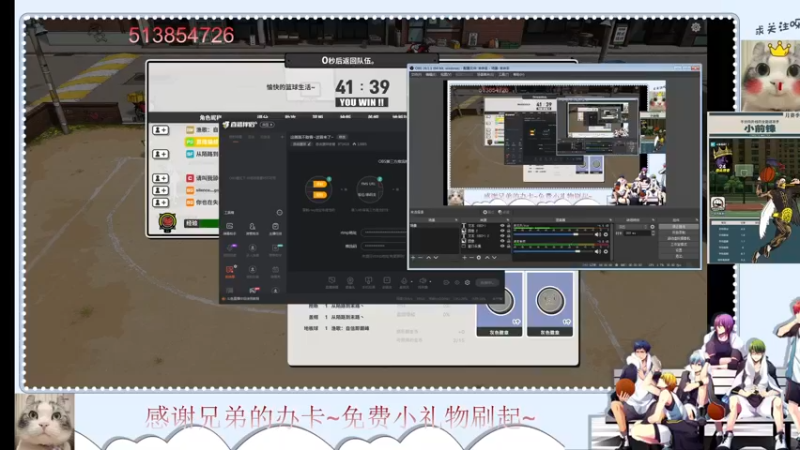Open the Tools menu in OBS
Viewport: 800px width, 450px height.
(x=504, y=74)
